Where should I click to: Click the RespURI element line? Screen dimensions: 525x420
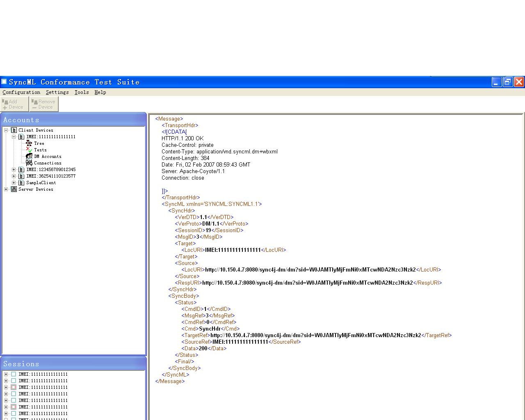tap(308, 283)
